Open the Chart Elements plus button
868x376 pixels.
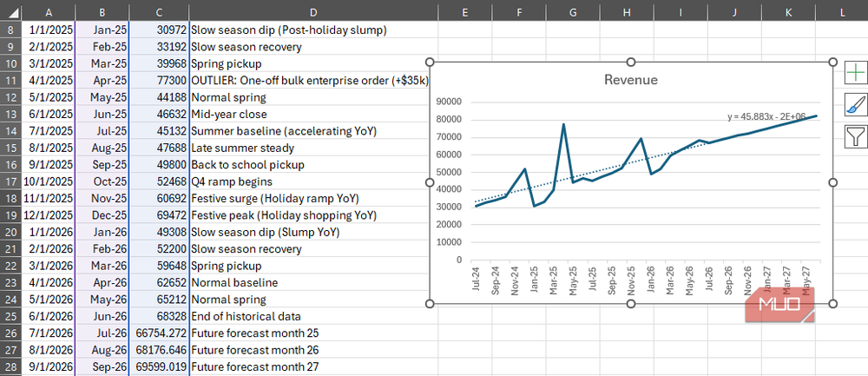855,73
